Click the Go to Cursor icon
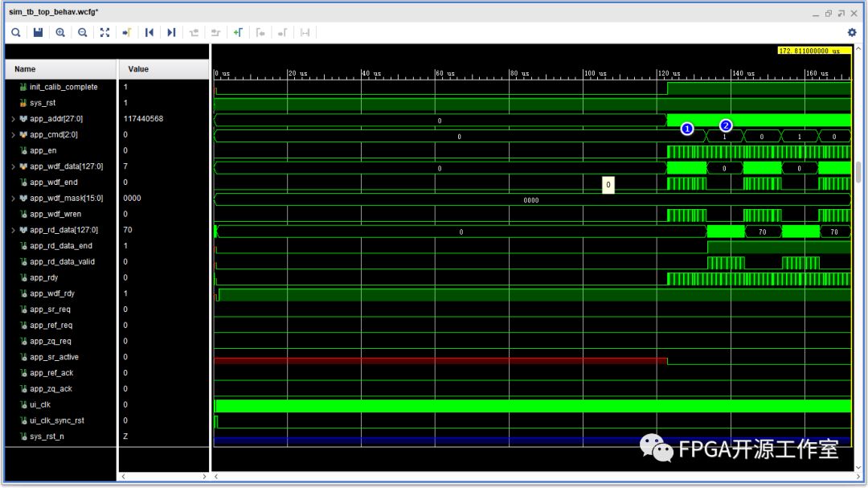 pos(127,32)
